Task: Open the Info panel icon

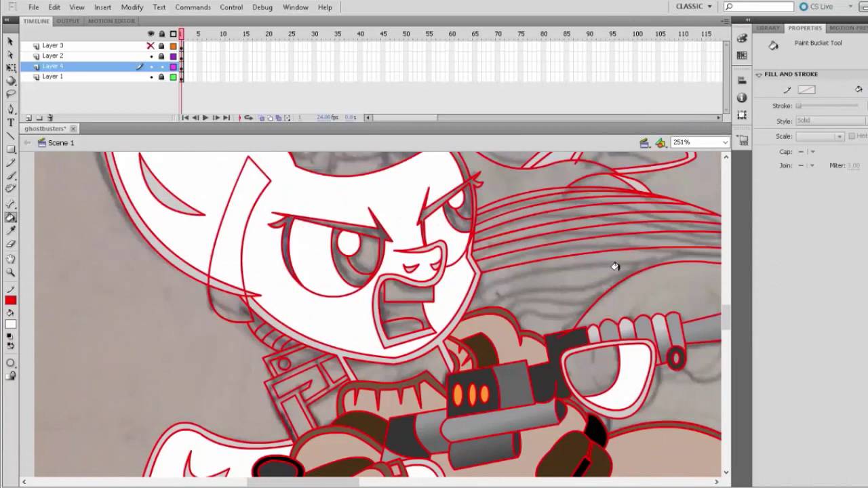Action: click(x=742, y=98)
